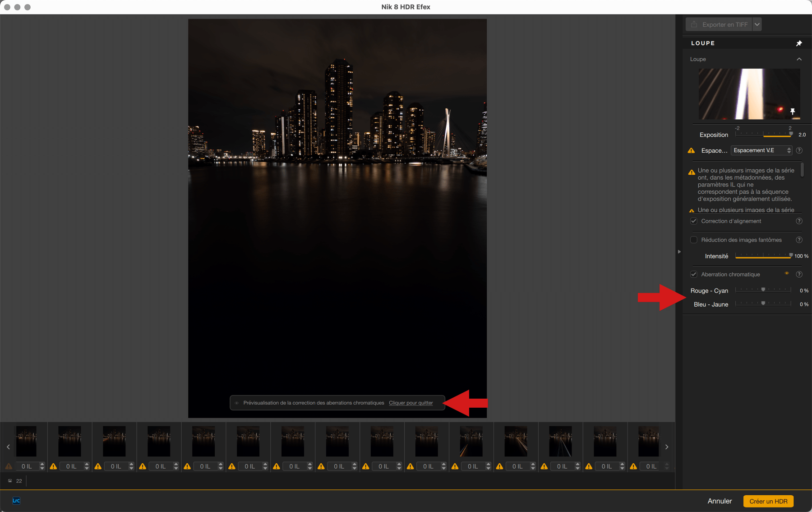The width and height of the screenshot is (812, 512).
Task: Adjust IL stepper of the third filmstrip image
Action: (x=131, y=466)
